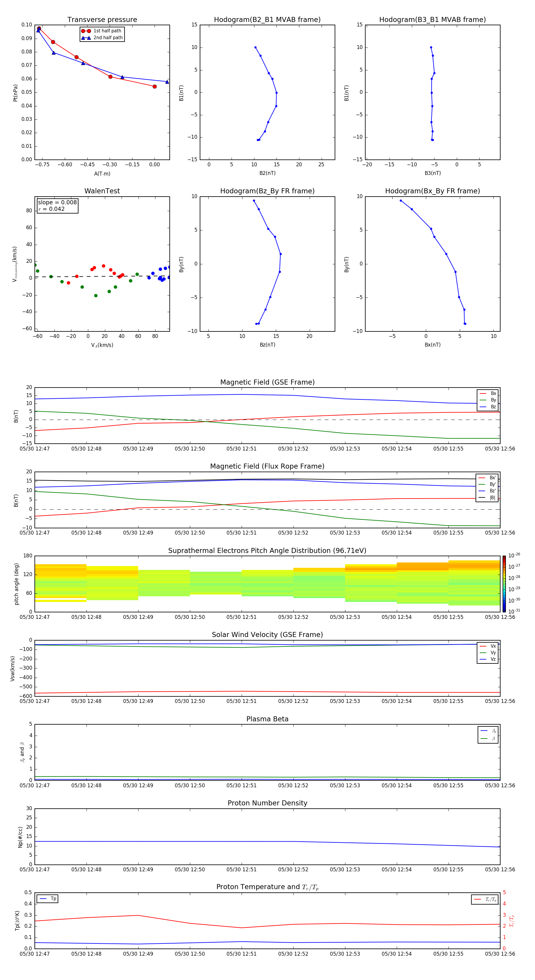The height and width of the screenshot is (980, 535).
Task: Click the "Plasma Beta" plot title
Action: click(x=267, y=719)
